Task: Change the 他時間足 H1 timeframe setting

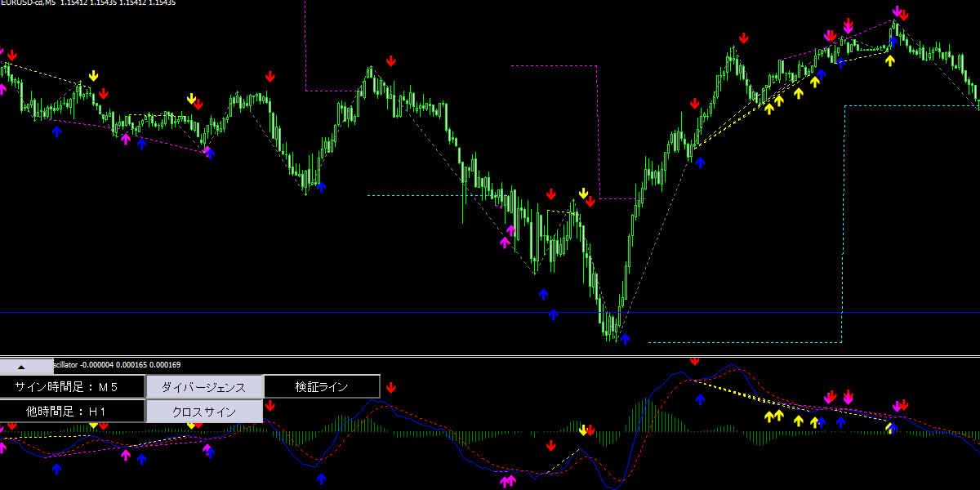Action: pos(72,412)
